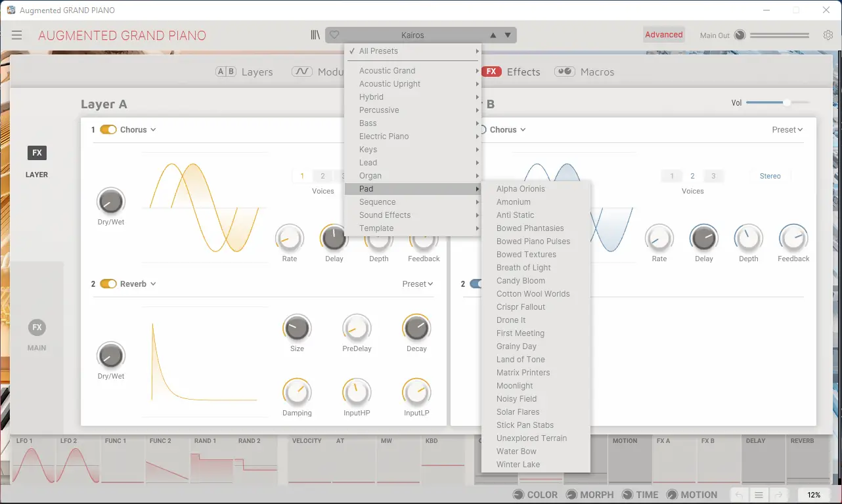The width and height of the screenshot is (842, 504).
Task: Open the edit history list icon
Action: point(759,495)
